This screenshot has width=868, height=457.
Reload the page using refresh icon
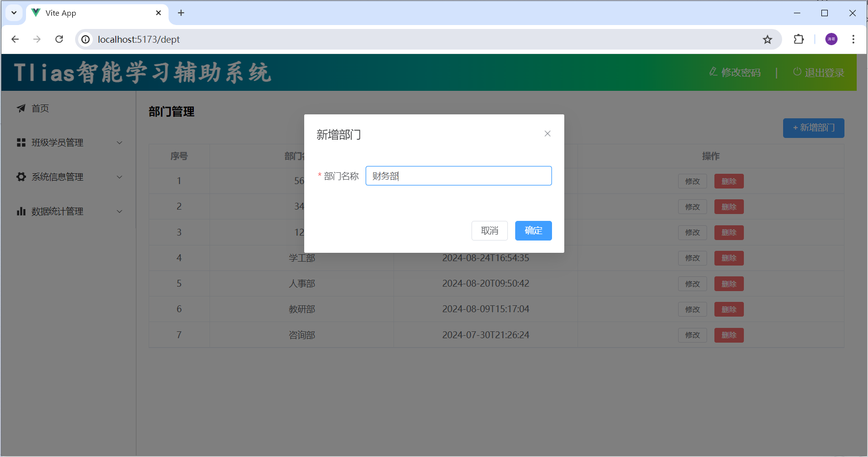(x=59, y=39)
